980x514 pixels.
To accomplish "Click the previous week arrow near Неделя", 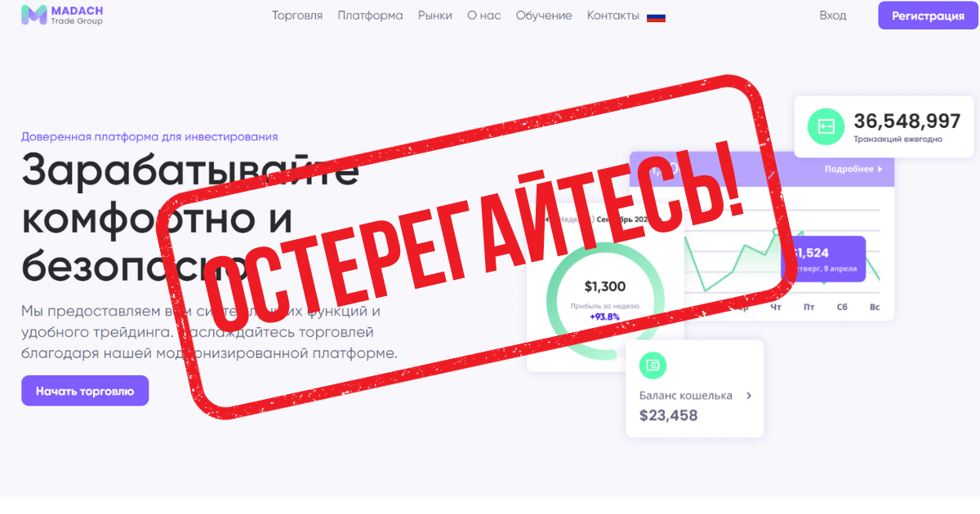I will pyautogui.click(x=546, y=219).
